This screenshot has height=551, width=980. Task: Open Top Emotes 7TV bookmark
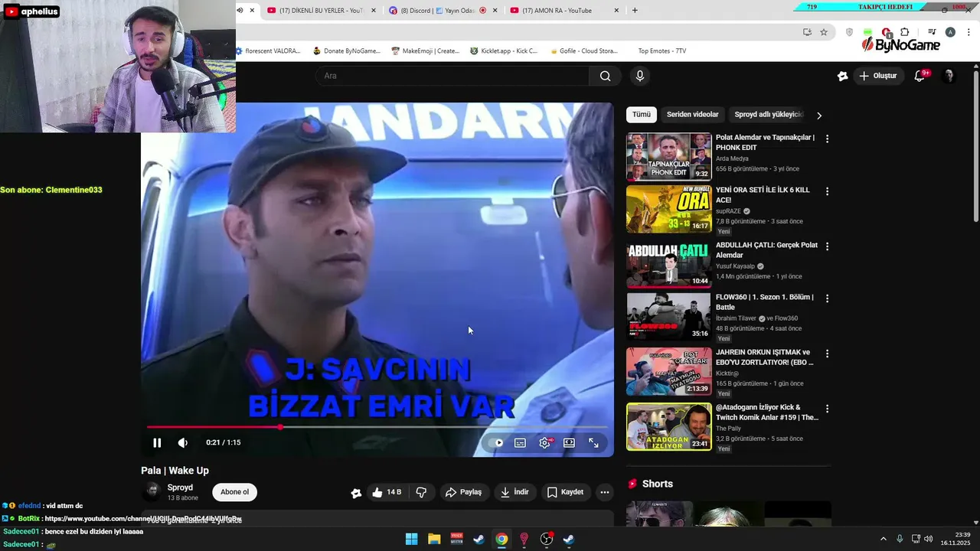pyautogui.click(x=661, y=51)
